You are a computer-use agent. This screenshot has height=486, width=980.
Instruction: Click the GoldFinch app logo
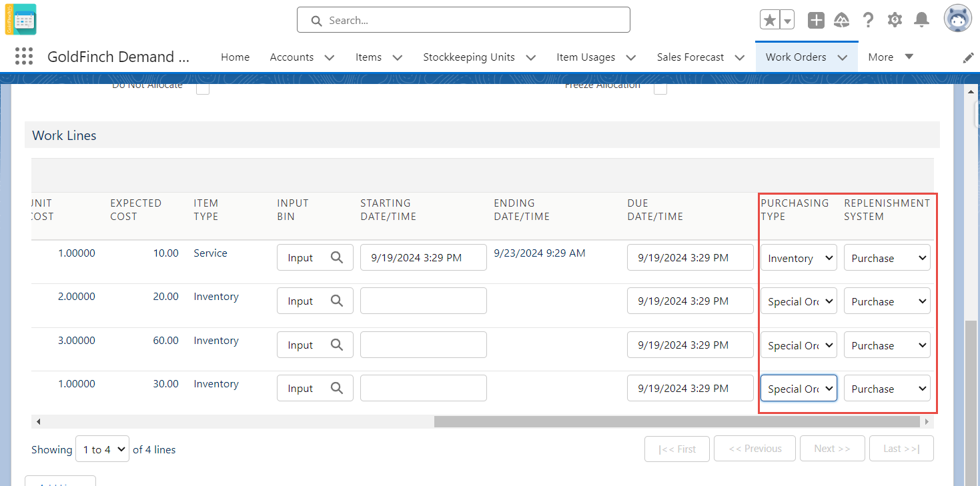tap(21, 19)
